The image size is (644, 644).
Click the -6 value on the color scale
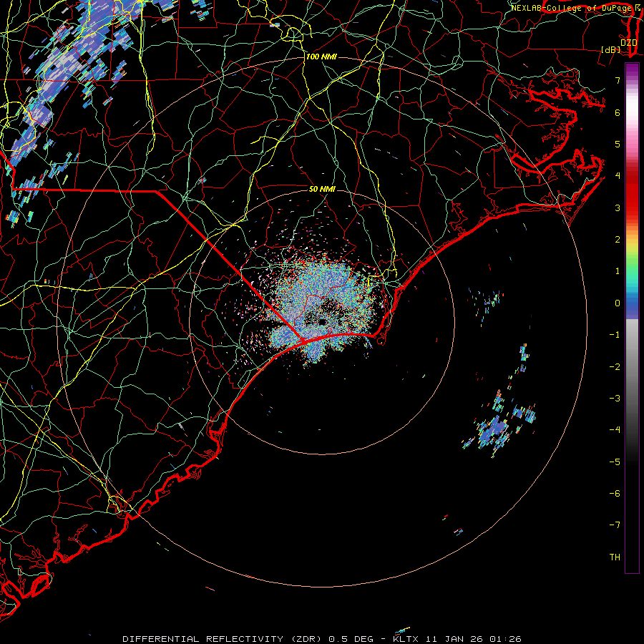click(x=615, y=494)
